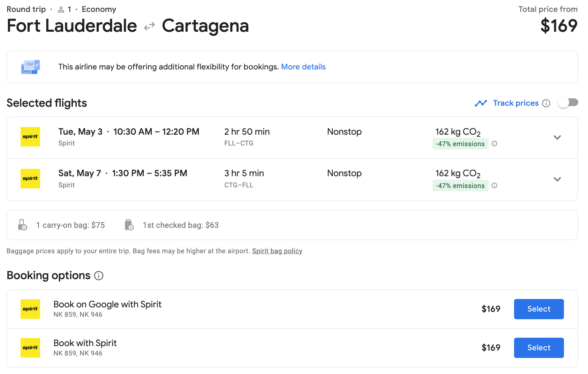This screenshot has width=588, height=374.
Task: Open the Spirit bag policy link
Action: (x=277, y=251)
